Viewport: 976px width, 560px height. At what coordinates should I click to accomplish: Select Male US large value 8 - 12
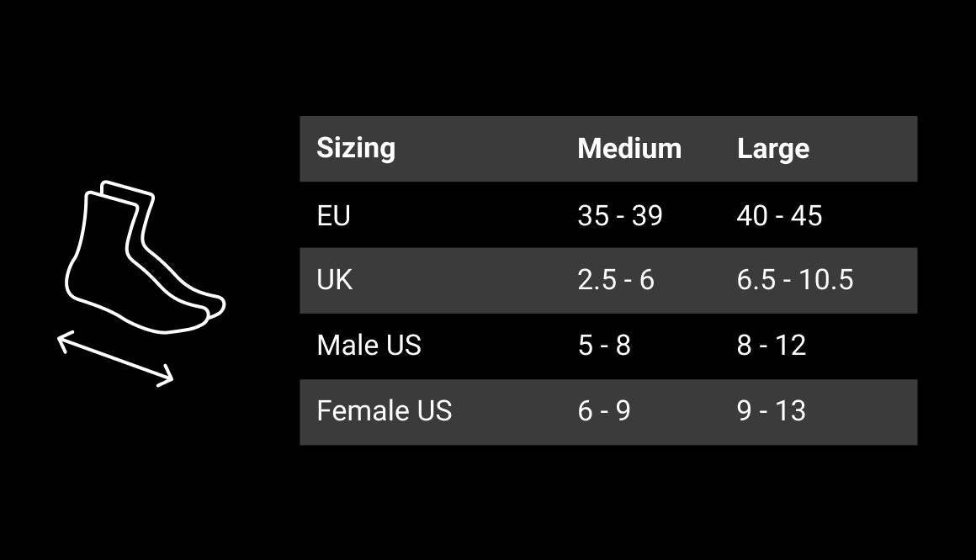click(772, 346)
